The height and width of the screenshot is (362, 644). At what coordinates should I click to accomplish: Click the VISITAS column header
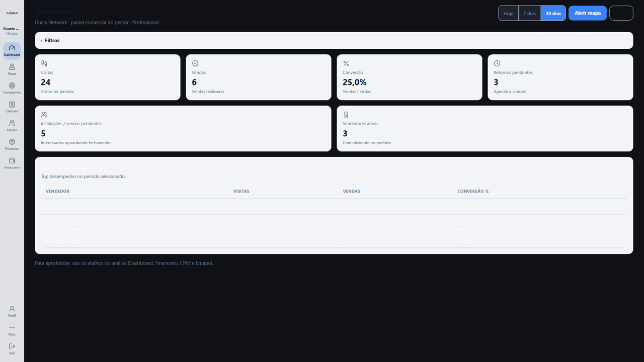[242, 192]
